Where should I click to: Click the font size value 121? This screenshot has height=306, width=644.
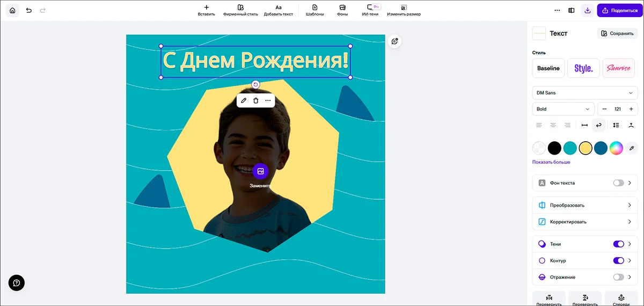click(618, 109)
